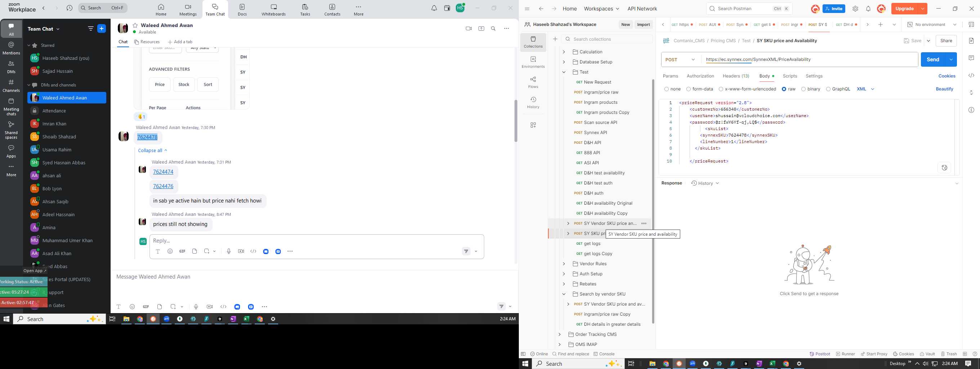Open POST method dropdown in Postman
Screen dimensions: 980x369
(x=681, y=59)
